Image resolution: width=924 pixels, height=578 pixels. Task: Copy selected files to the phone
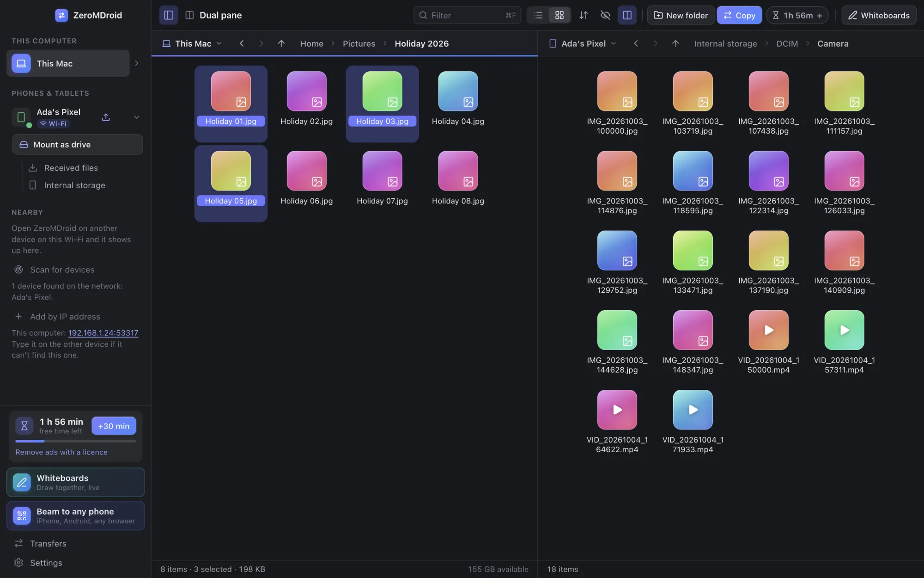pyautogui.click(x=739, y=15)
